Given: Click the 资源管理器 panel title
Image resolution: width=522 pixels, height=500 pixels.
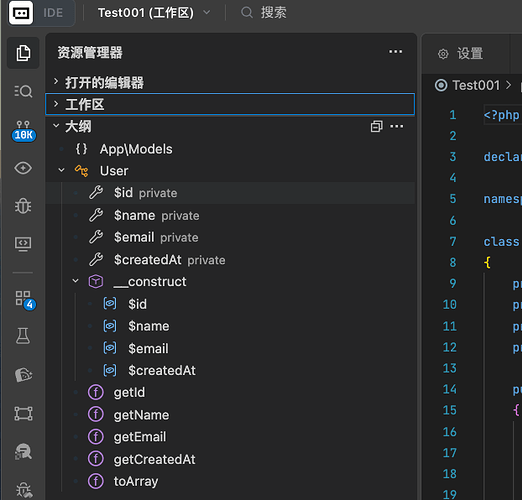Looking at the screenshot, I should click(x=90, y=52).
